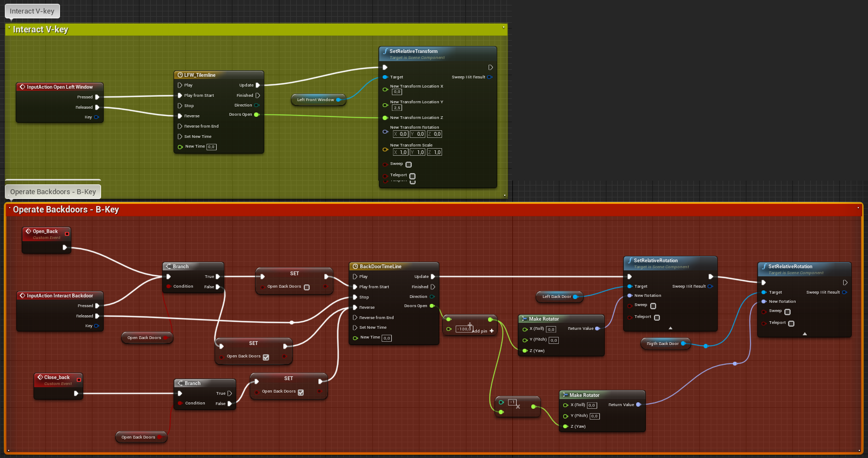The width and height of the screenshot is (868, 458).
Task: Click the Target pin on SetRelativeTransform
Action: click(385, 77)
